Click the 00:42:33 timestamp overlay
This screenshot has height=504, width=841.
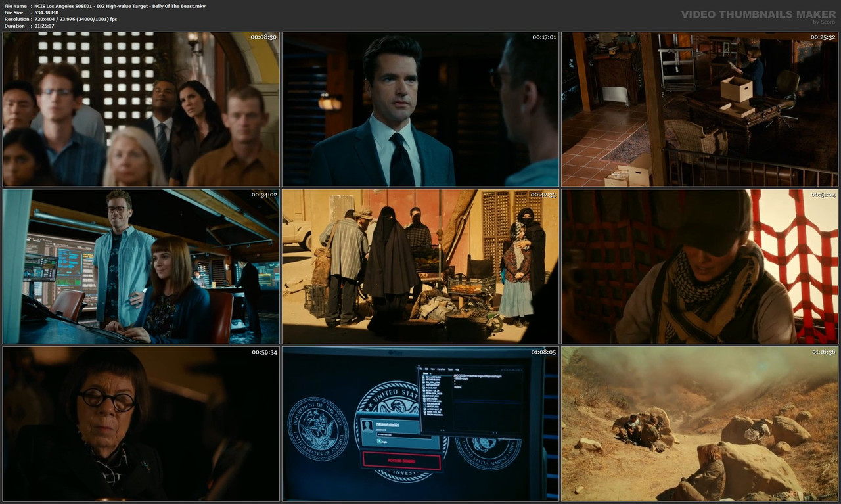[543, 194]
